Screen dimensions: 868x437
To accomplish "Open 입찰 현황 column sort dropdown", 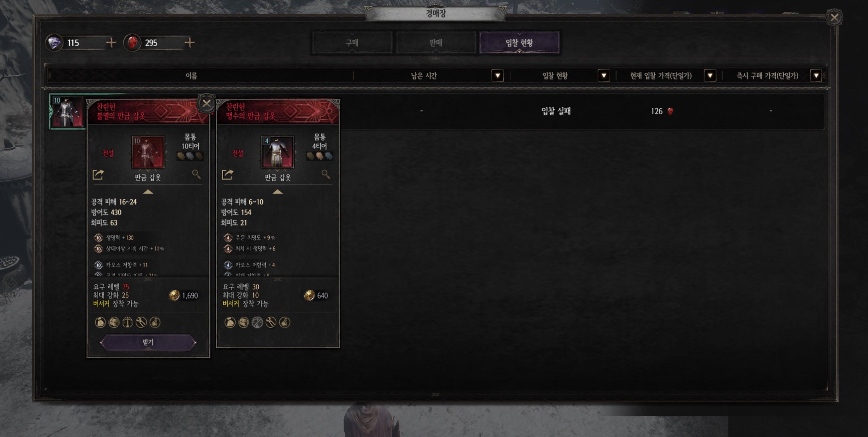I will [603, 75].
